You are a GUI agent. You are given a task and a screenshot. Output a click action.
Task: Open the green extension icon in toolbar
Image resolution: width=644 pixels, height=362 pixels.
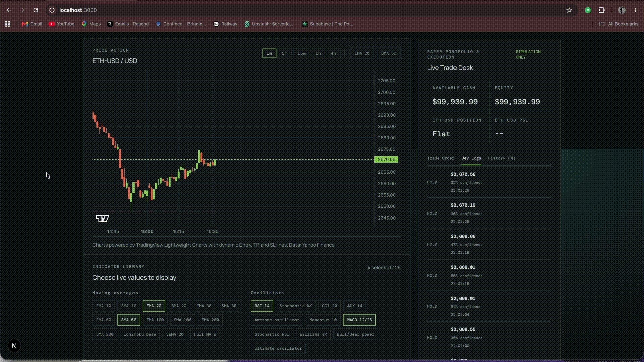[x=588, y=10]
